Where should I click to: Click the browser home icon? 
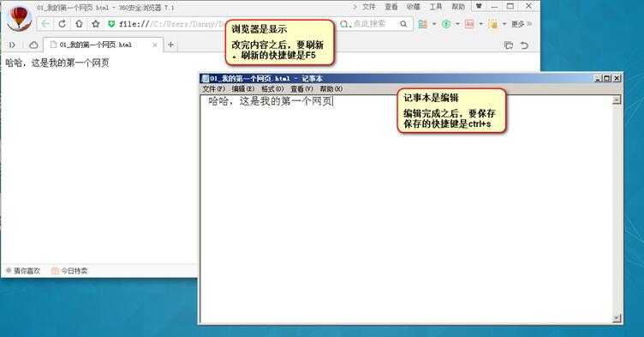pos(79,24)
